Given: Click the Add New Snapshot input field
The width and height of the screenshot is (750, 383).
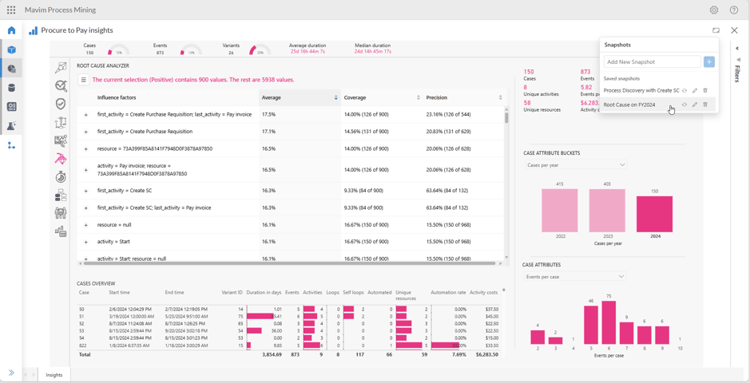Looking at the screenshot, I should tap(652, 62).
